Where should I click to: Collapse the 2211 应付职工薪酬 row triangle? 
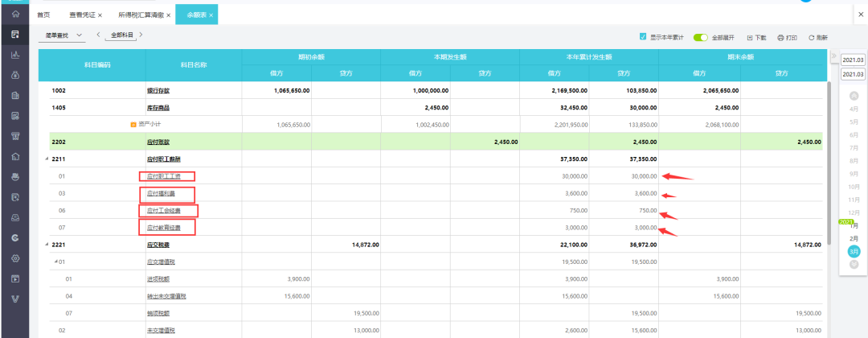point(46,159)
